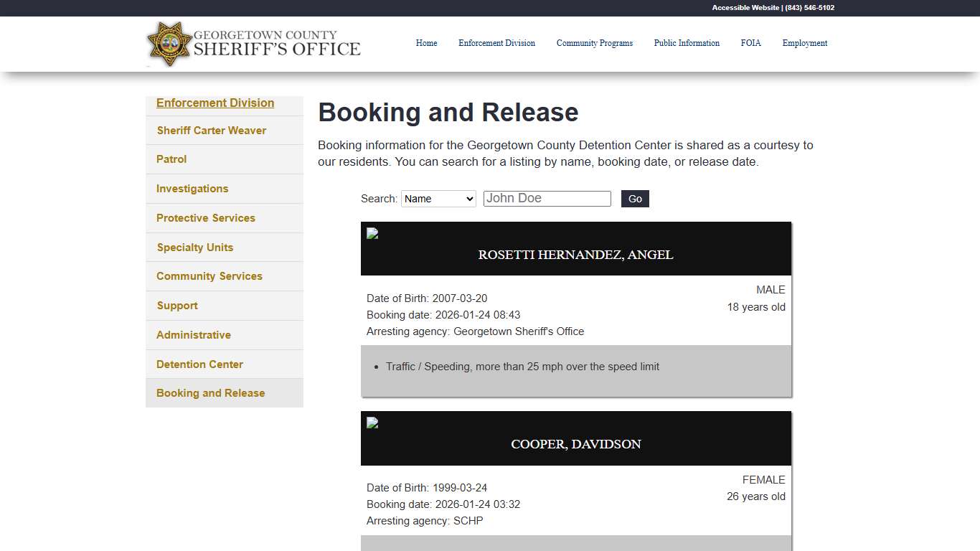Open the Home menu item
Screen dimensions: 980x551
pyautogui.click(x=426, y=43)
